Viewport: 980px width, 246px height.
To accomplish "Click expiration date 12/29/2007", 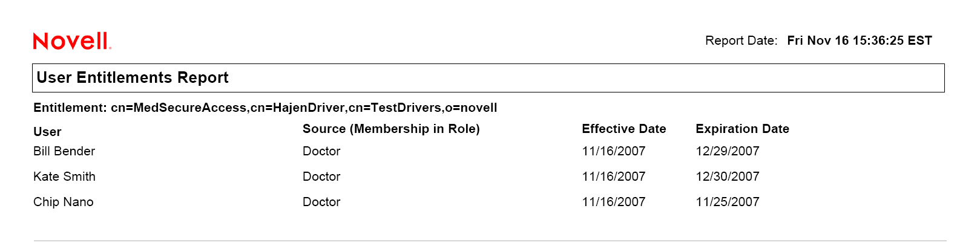I will click(728, 151).
